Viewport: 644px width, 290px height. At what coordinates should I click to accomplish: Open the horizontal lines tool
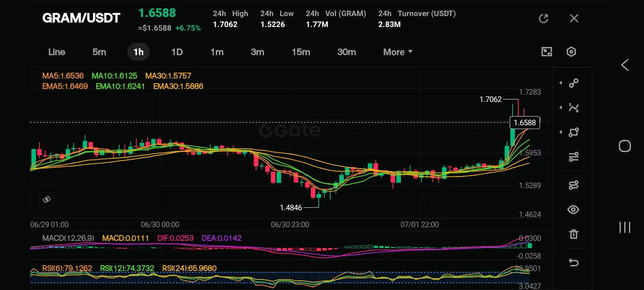coord(574,157)
